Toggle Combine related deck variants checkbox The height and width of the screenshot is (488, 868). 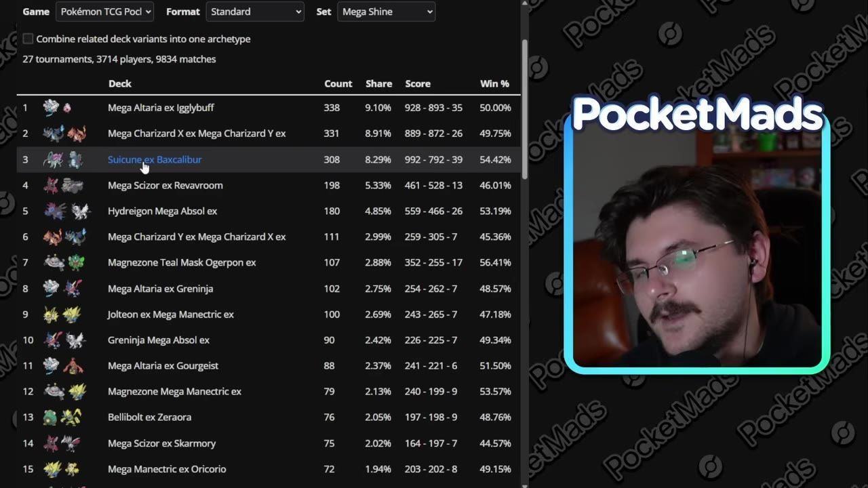pyautogui.click(x=28, y=39)
